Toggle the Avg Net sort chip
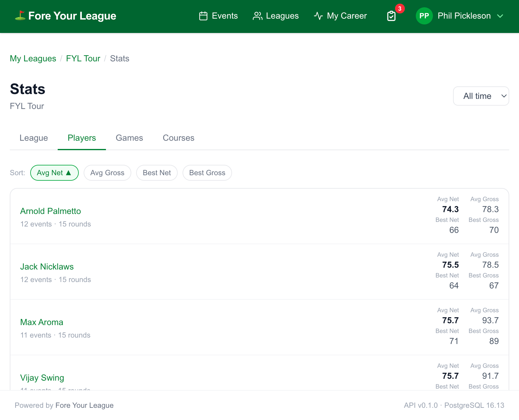 click(54, 173)
